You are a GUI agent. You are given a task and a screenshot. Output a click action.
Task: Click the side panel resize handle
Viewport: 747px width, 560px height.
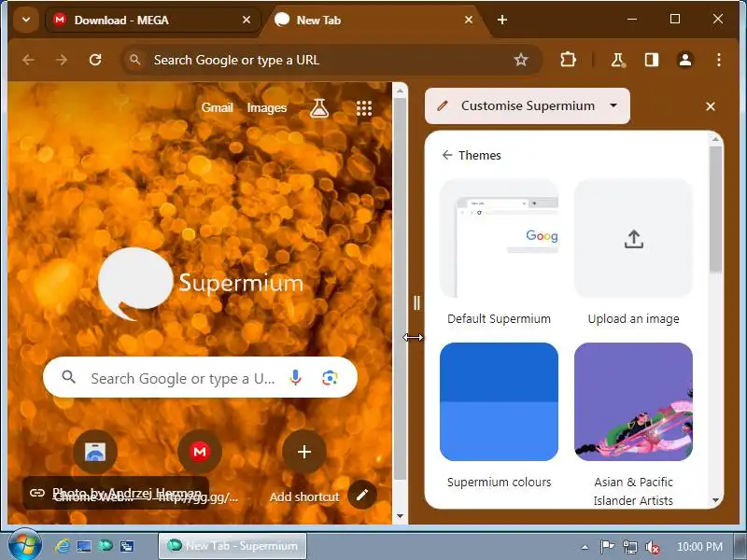point(416,302)
